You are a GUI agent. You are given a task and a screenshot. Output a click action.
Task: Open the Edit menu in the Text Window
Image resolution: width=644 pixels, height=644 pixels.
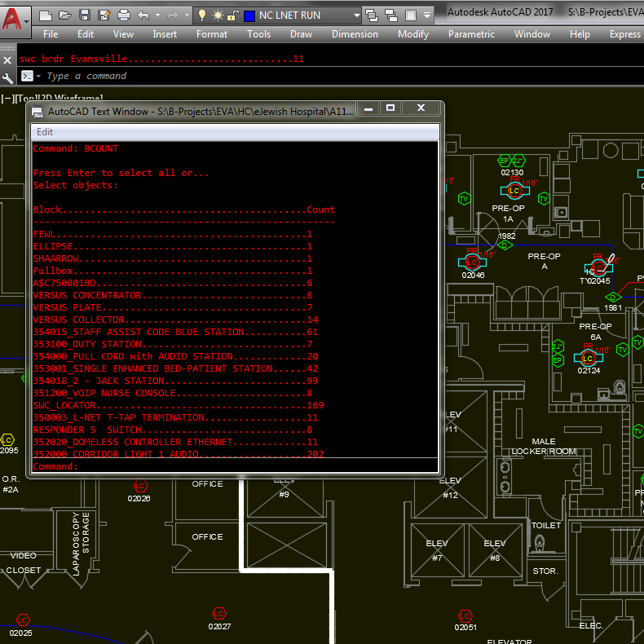(45, 132)
